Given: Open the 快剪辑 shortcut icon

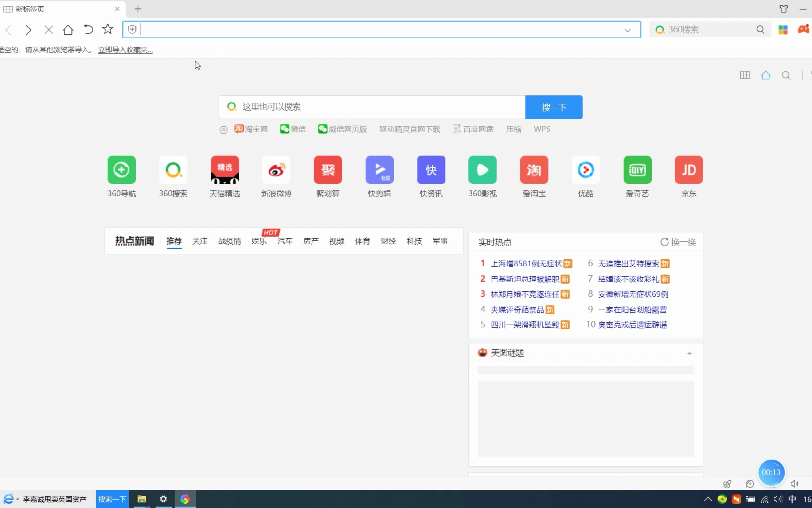Looking at the screenshot, I should pyautogui.click(x=379, y=170).
